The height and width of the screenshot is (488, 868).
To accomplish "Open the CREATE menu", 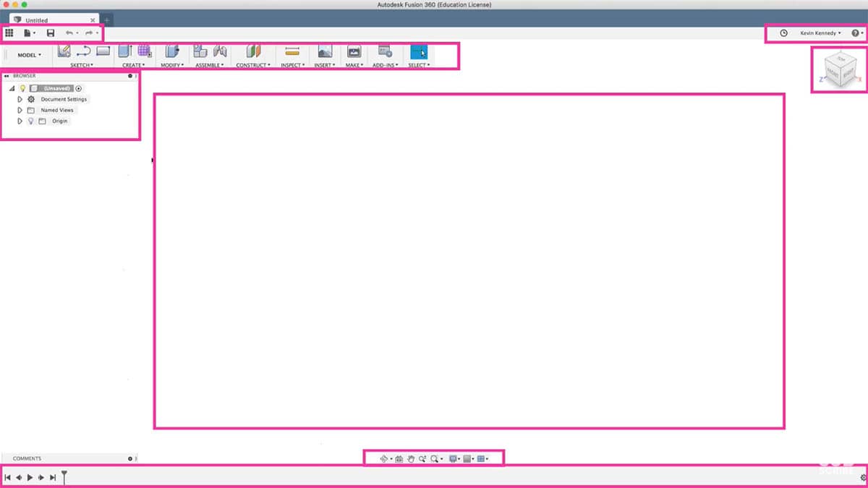I will (133, 65).
